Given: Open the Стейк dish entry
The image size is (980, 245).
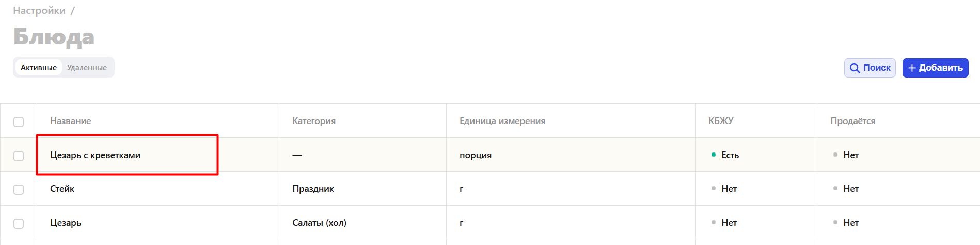Looking at the screenshot, I should click(62, 189).
